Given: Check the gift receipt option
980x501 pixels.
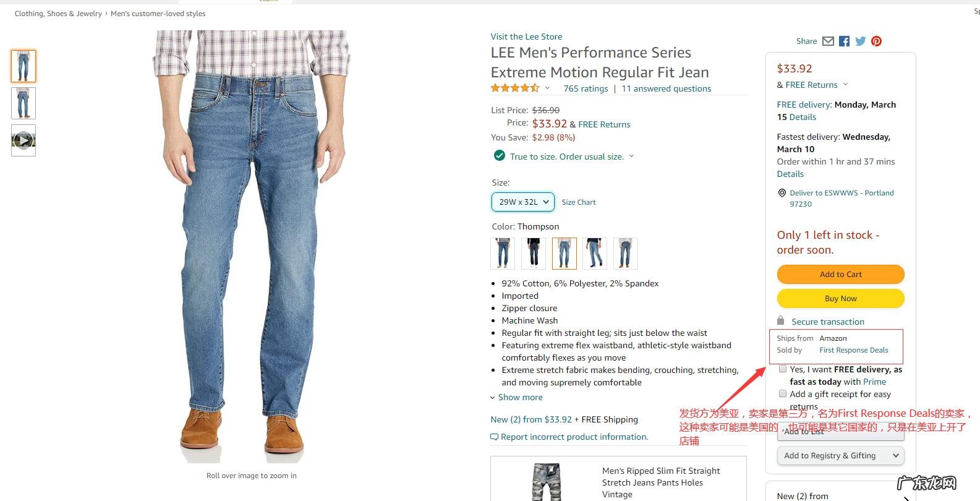Looking at the screenshot, I should coord(783,394).
